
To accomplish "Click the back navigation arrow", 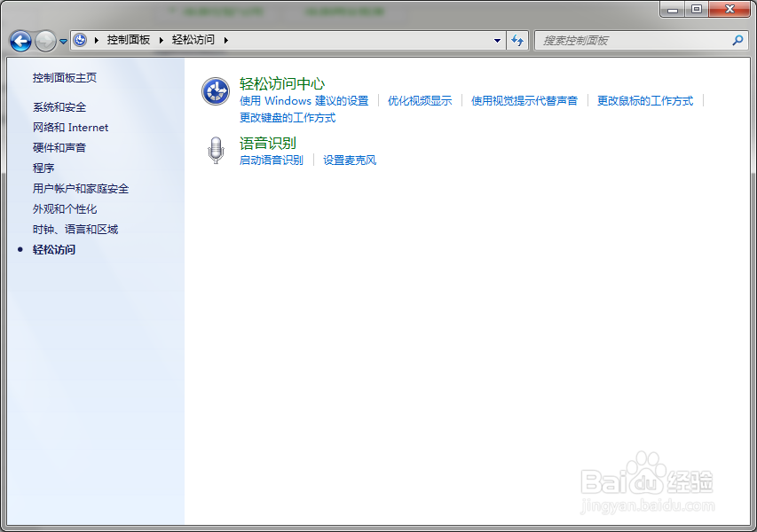I will [20, 41].
